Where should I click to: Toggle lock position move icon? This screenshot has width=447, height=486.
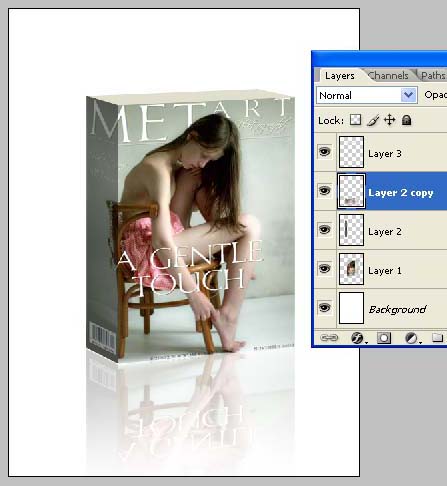coord(390,120)
